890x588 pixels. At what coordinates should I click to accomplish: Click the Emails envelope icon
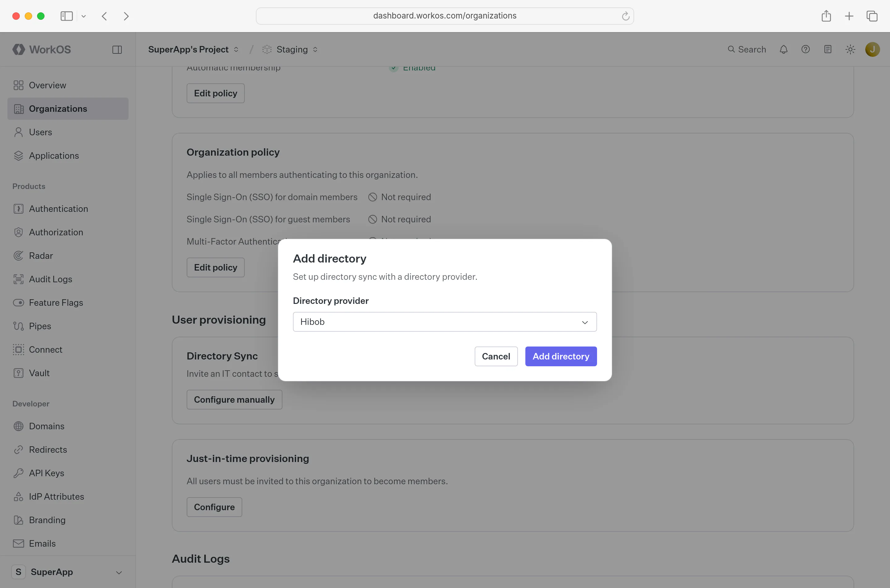(18, 544)
